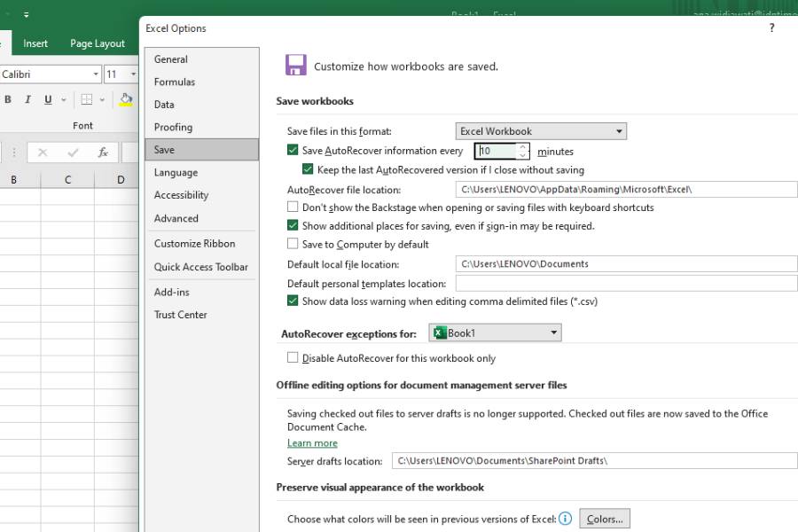Click the AutoRecover file location field
Viewport: 798px width, 532px height.
627,190
